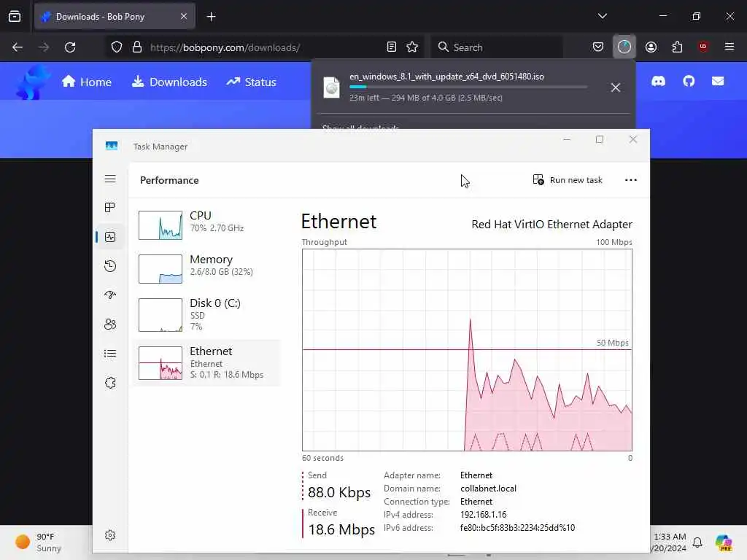
Task: Open Copilot preview icon in taskbar
Action: pos(724,542)
